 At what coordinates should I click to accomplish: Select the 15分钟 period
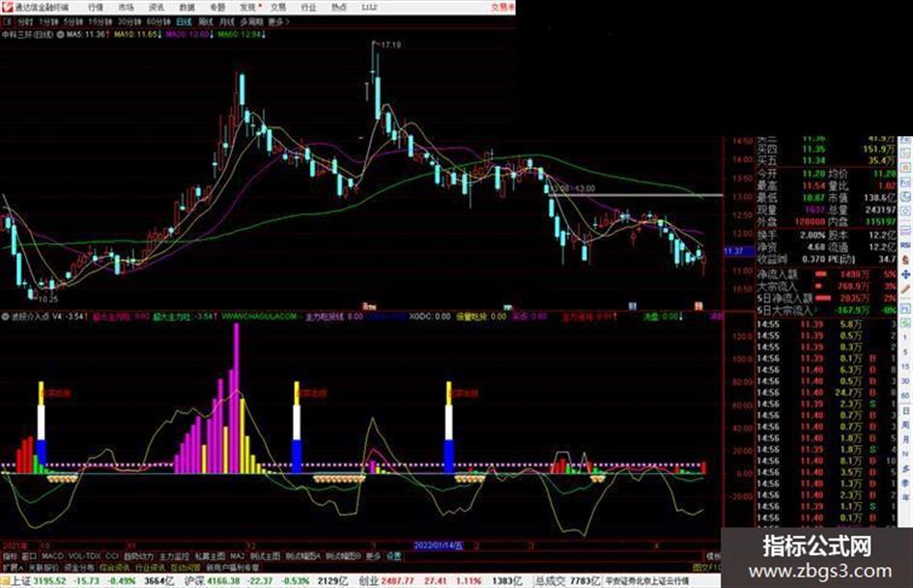(100, 21)
